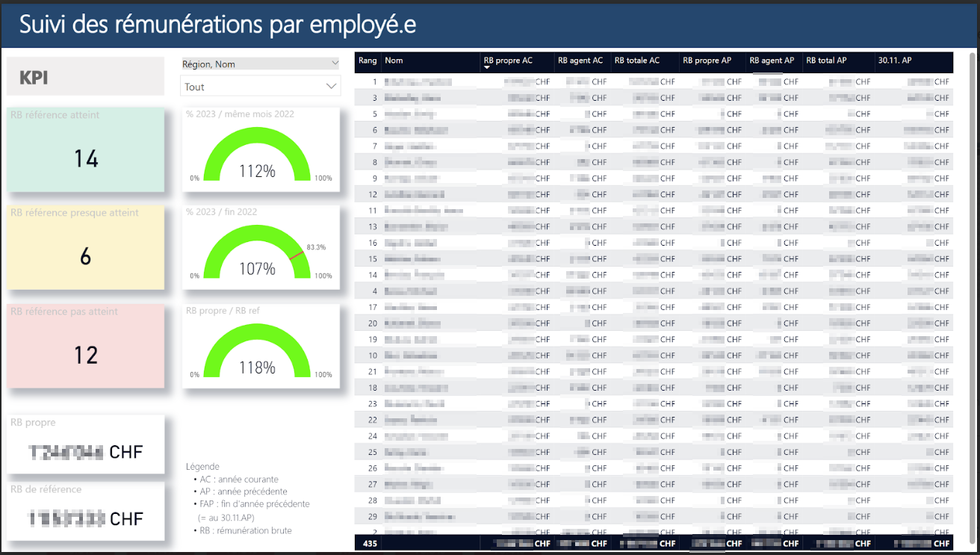The image size is (980, 555).
Task: Click the sort arrow under RB propre AC
Action: click(x=487, y=68)
